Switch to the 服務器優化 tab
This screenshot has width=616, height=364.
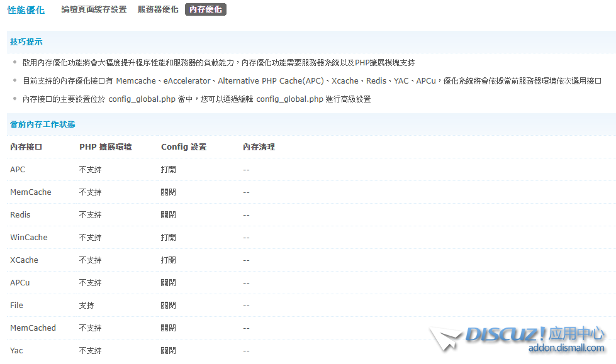click(158, 9)
